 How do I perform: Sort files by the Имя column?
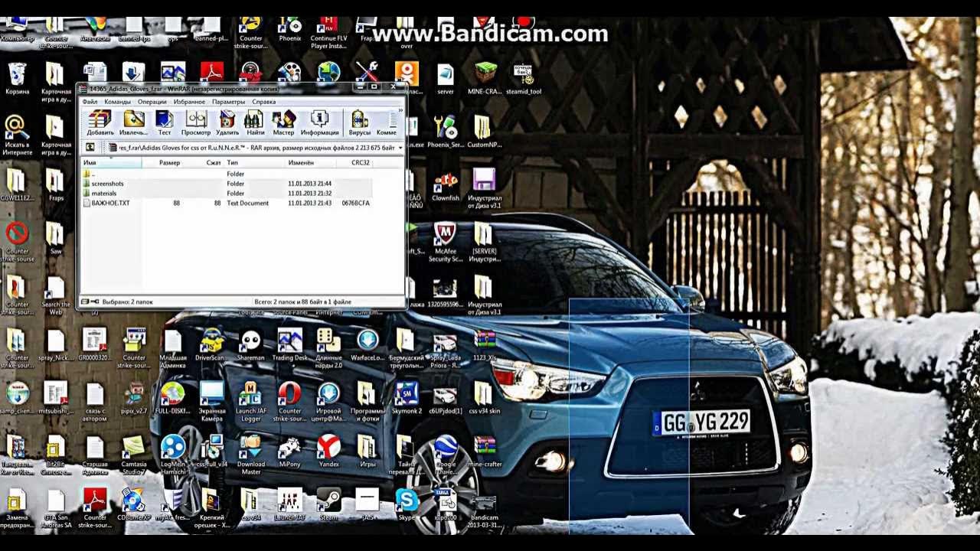click(112, 162)
